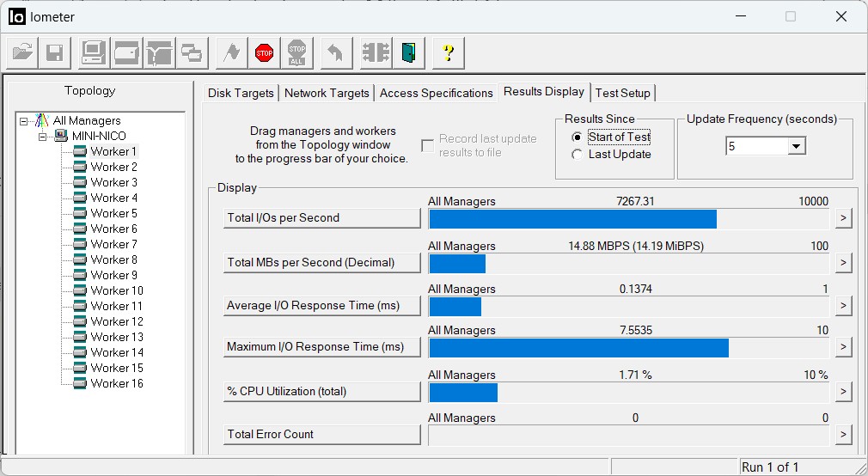Click the Stop All tests icon
Viewport: 868px width, 476px height.
pos(296,53)
